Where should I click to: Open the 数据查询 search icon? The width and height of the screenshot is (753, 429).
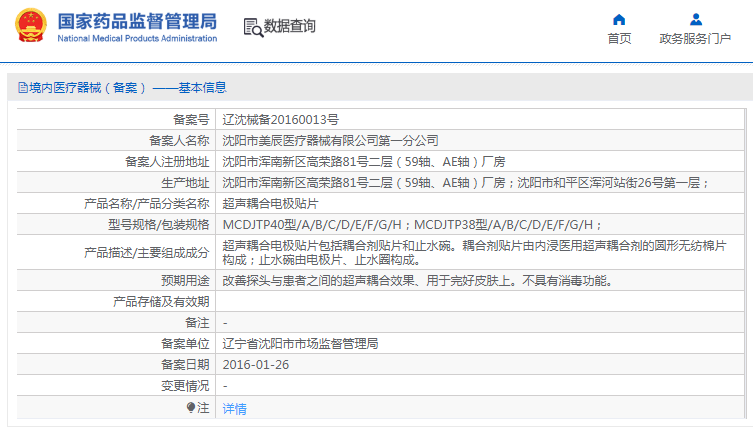coord(253,27)
